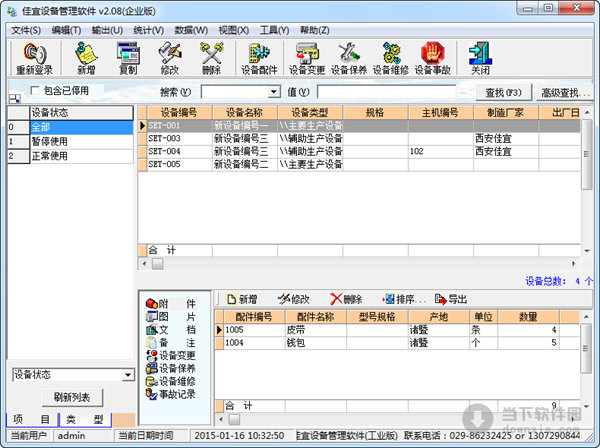
Task: Open 设备配件 equipment parts toolbar icon
Action: (x=259, y=58)
